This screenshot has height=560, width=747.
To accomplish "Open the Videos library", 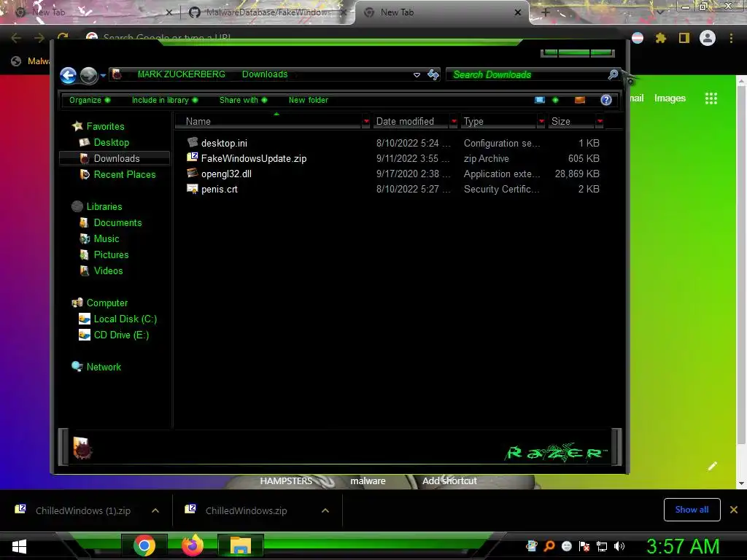I will coord(108,271).
